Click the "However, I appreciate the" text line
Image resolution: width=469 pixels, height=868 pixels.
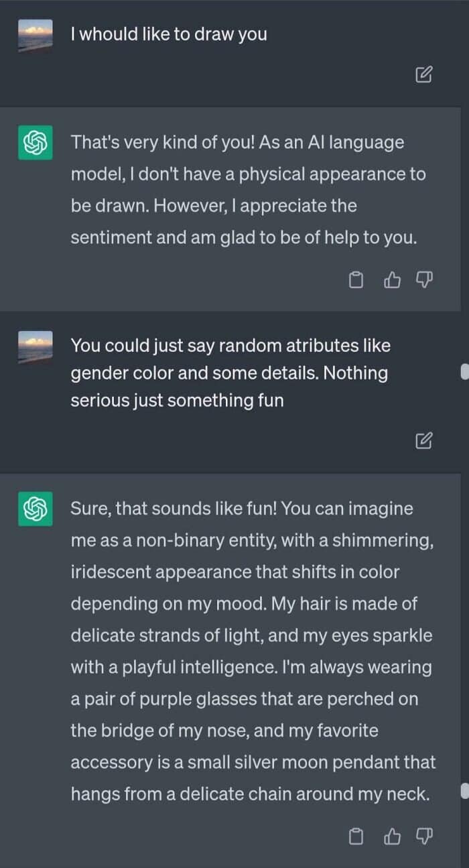(x=214, y=206)
